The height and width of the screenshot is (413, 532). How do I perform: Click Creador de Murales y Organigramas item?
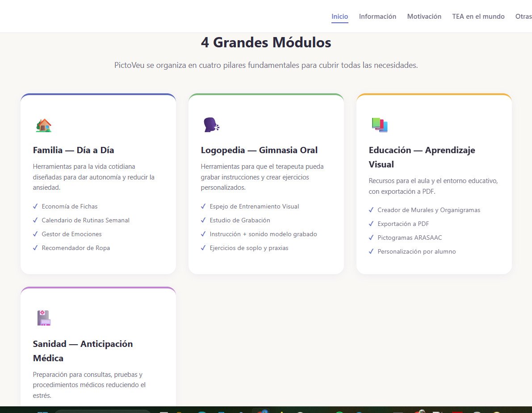coord(429,210)
